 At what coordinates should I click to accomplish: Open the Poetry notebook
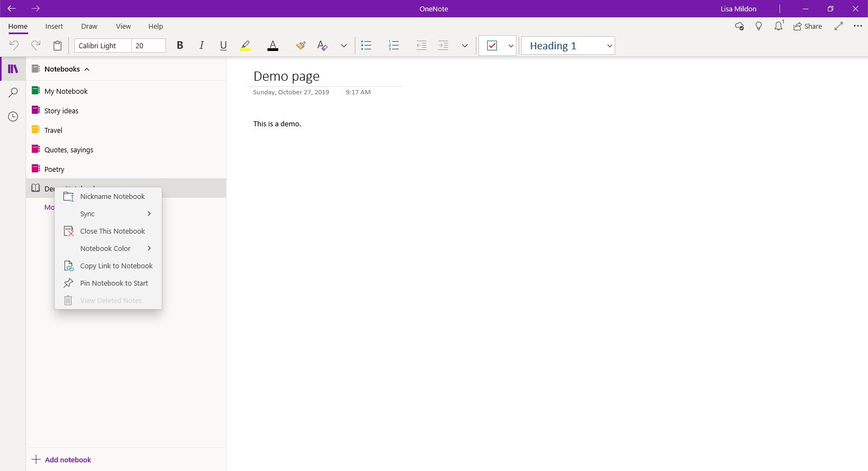point(126,169)
